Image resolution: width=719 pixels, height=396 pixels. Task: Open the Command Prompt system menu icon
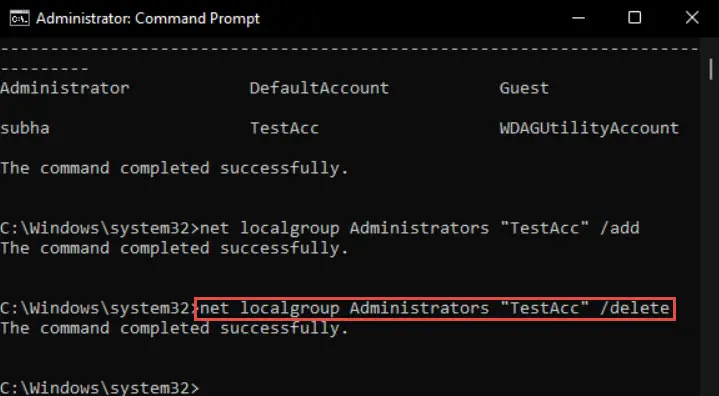pyautogui.click(x=19, y=18)
